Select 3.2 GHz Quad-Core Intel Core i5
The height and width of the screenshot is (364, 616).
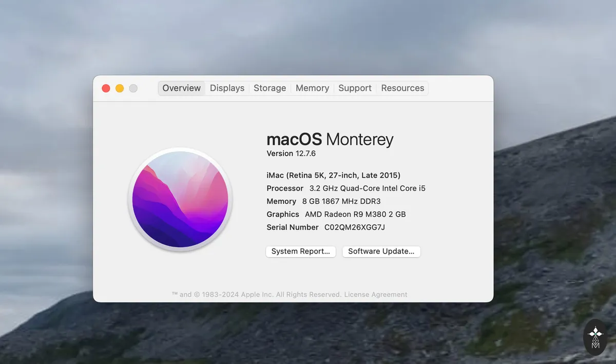click(x=368, y=188)
